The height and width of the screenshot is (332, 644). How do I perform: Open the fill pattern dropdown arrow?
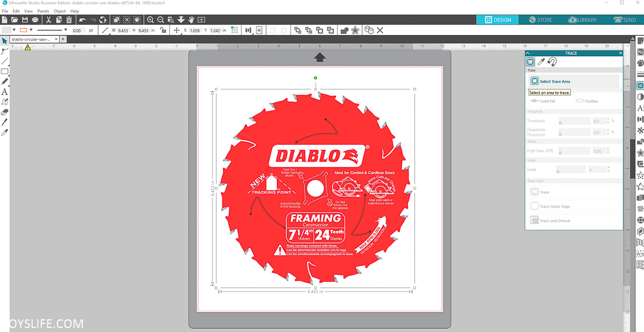pyautogui.click(x=14, y=30)
